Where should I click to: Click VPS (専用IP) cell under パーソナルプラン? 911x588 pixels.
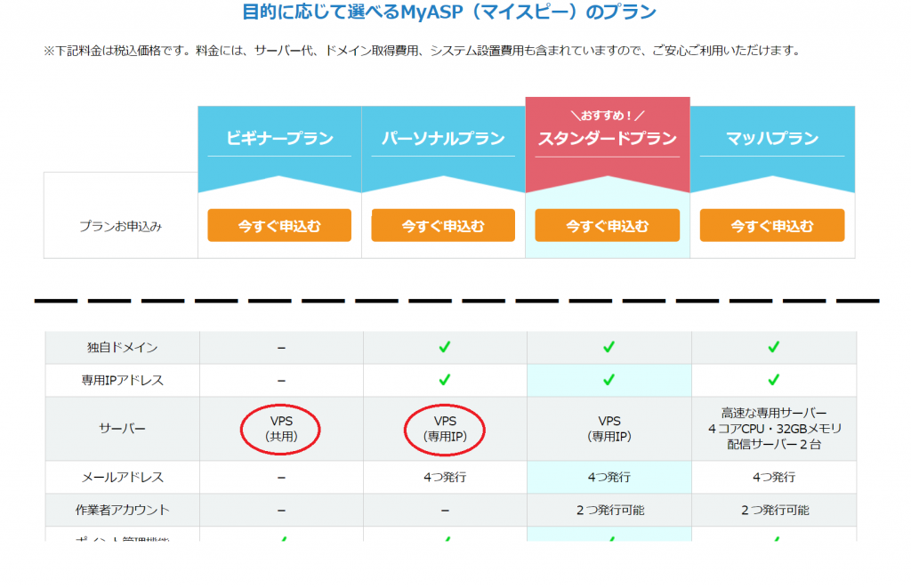point(445,429)
